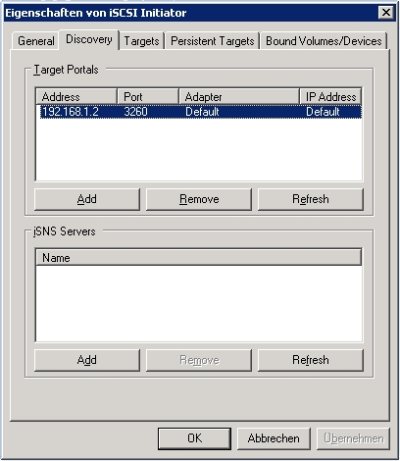Remove the selected target portal
Image resolution: width=400 pixels, height=461 pixels.
point(199,199)
